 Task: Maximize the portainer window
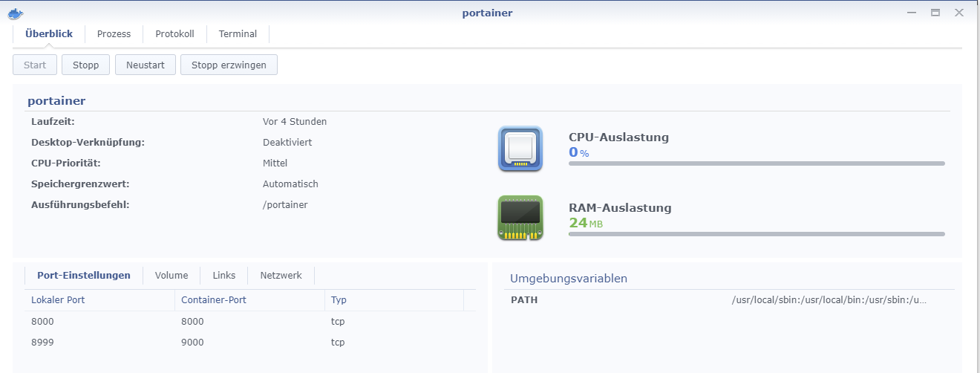[935, 13]
